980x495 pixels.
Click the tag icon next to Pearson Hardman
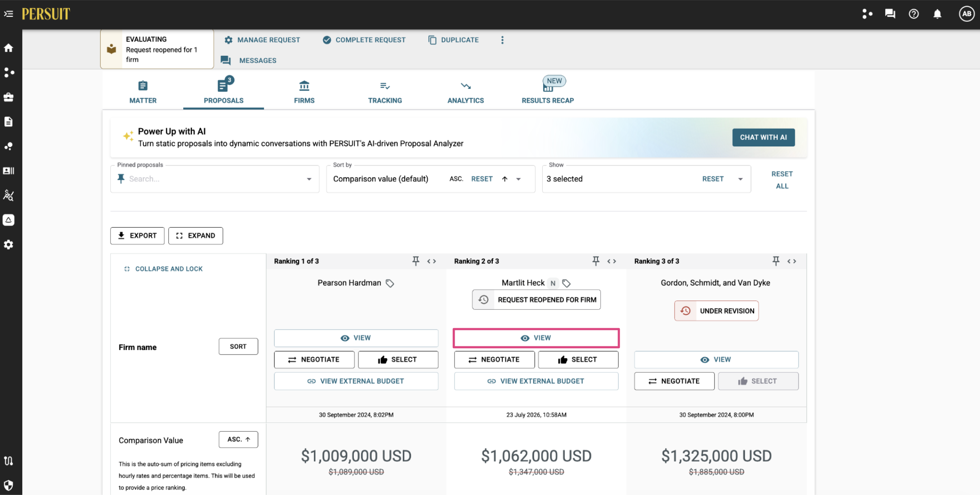click(x=390, y=283)
